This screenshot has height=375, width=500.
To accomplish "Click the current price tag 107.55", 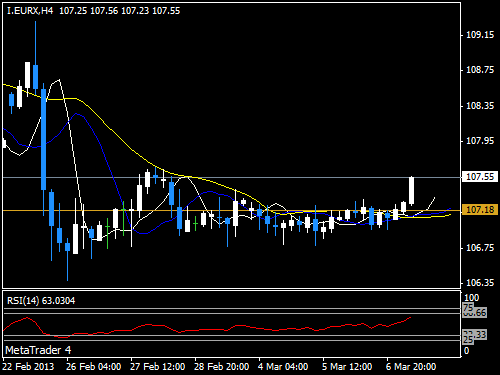I will (480, 177).
